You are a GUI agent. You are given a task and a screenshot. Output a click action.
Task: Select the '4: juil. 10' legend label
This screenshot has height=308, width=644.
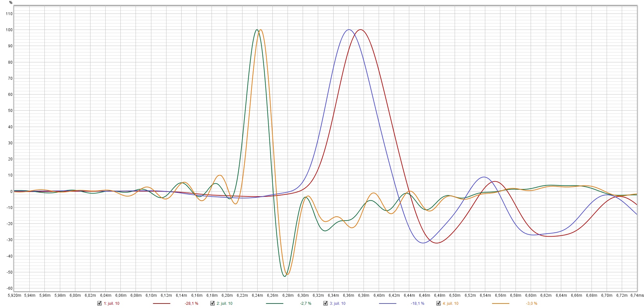(450, 303)
